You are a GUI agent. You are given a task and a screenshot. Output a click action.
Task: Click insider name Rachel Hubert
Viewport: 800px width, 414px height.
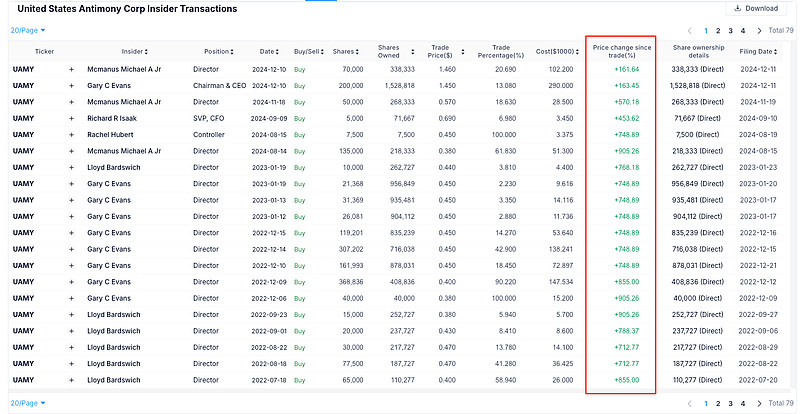109,134
